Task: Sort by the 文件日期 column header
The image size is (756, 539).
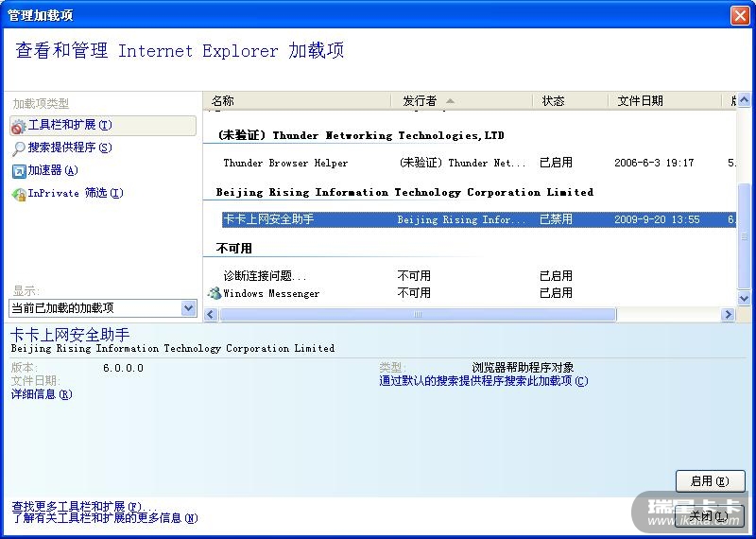Action: [664, 100]
